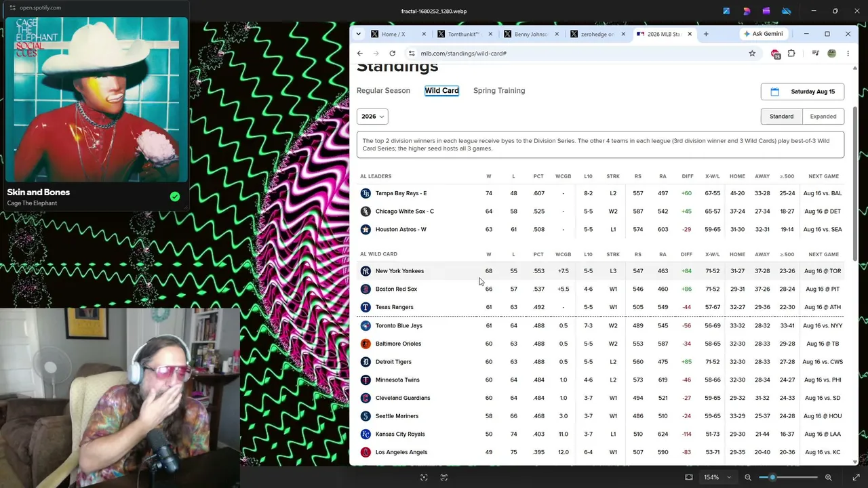Open the Saturday Aug 15 date picker
This screenshot has height=488, width=868.
coord(803,91)
